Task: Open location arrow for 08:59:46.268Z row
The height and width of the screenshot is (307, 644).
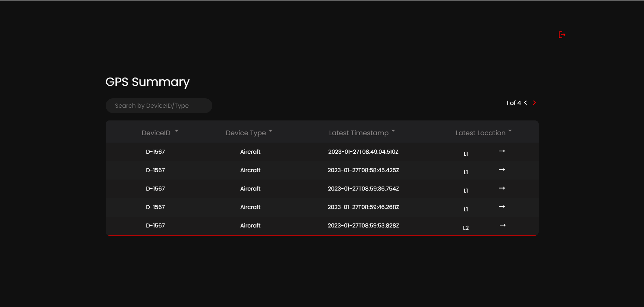Action: (502, 207)
